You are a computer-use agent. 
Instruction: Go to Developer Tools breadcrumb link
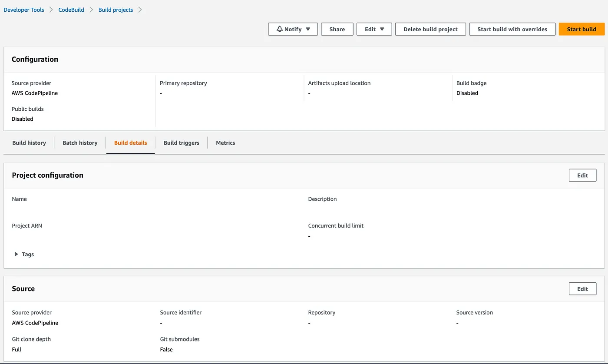point(24,10)
